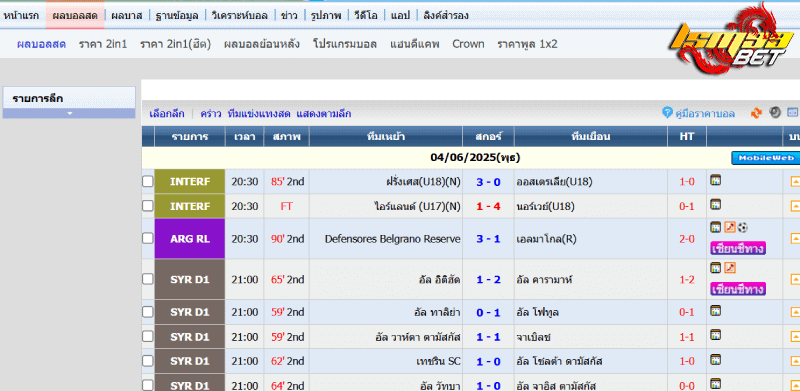Image resolution: width=800 pixels, height=391 pixels.
Task: Open stats icon for ไอร์แลนด์ (U17) match
Action: (715, 204)
